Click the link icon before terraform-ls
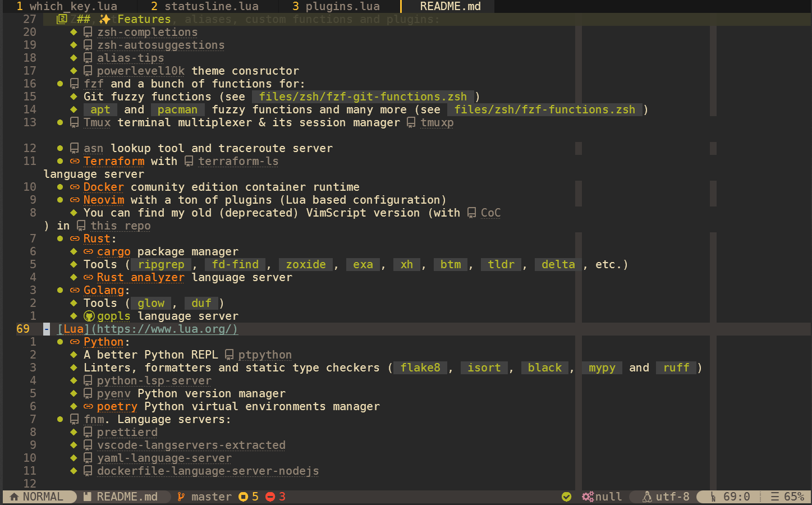Image resolution: width=812 pixels, height=505 pixels. pyautogui.click(x=189, y=161)
